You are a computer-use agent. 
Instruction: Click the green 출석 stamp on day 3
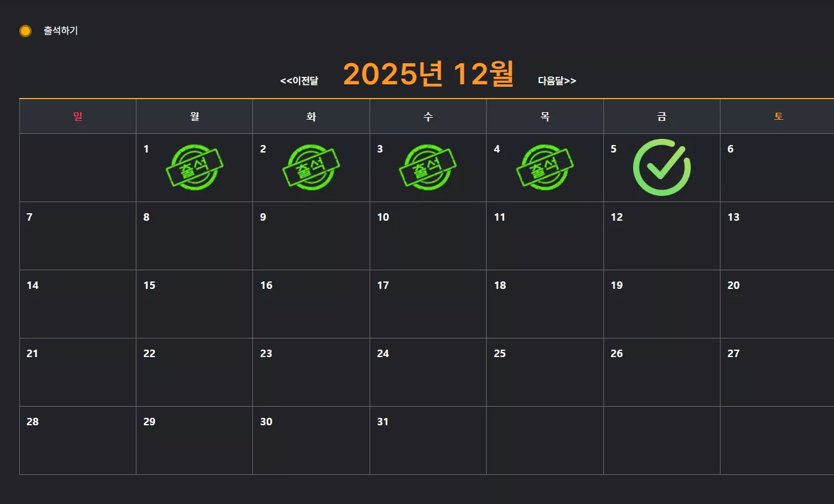coord(428,167)
